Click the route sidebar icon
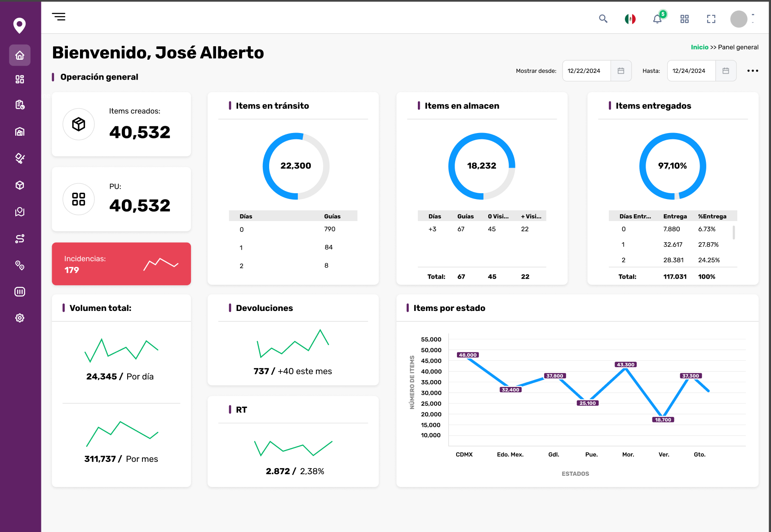 [x=20, y=239]
